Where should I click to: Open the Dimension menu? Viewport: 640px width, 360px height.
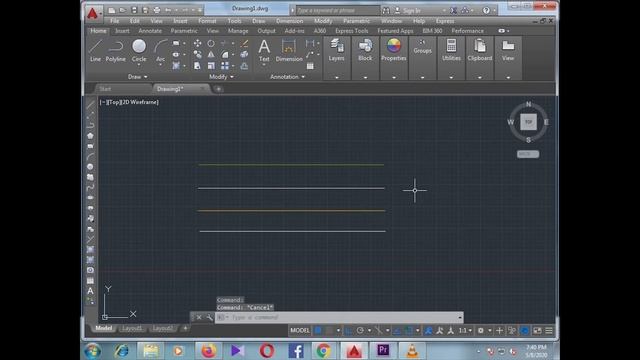pos(289,21)
